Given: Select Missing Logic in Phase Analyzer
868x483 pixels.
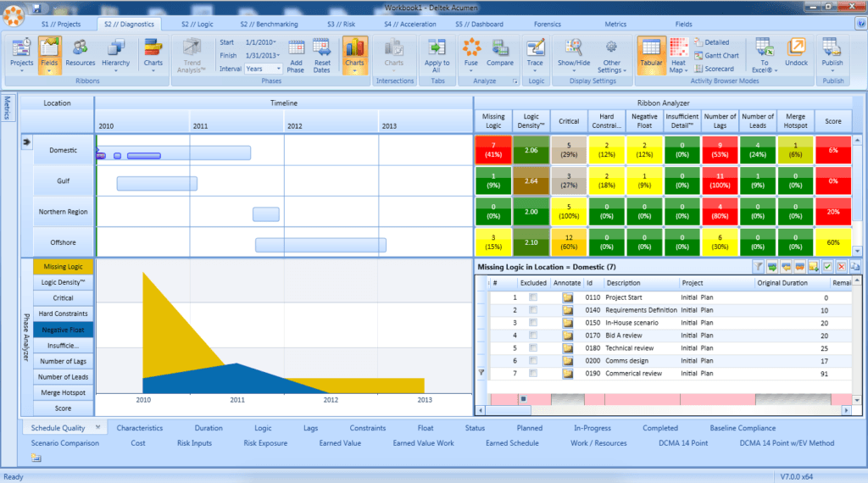Looking at the screenshot, I should [63, 267].
